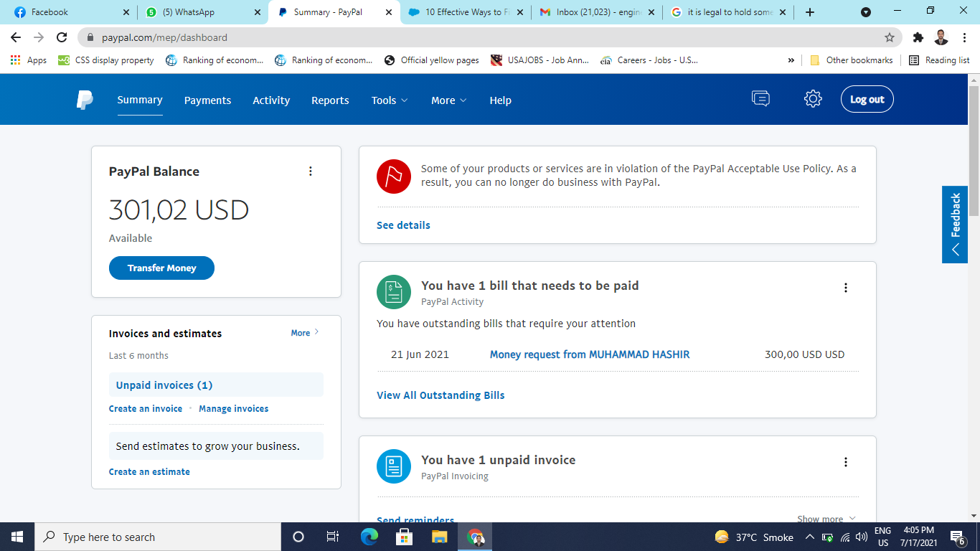Image resolution: width=980 pixels, height=551 pixels.
Task: Open tab search dropdown in Chrome
Action: [866, 12]
